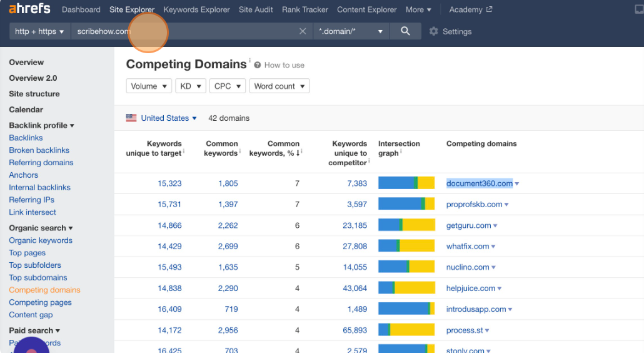Open Anchors report

click(23, 175)
